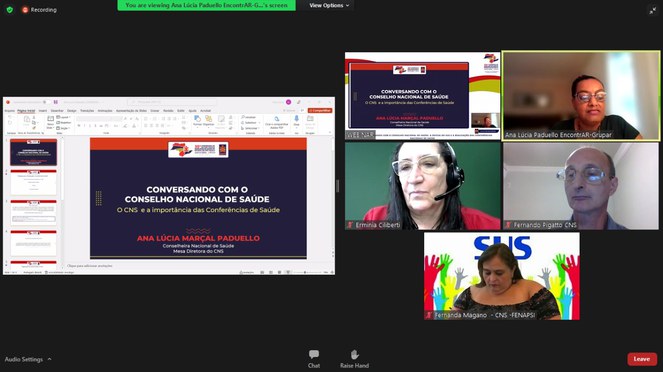Click muted mic icon beside Erminia Ciliberti
663x372 pixels.
tap(350, 225)
